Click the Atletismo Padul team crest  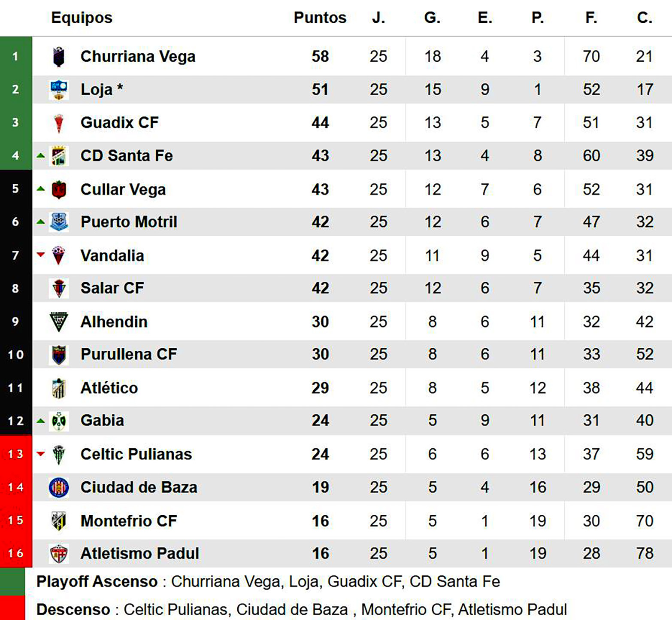tap(59, 554)
